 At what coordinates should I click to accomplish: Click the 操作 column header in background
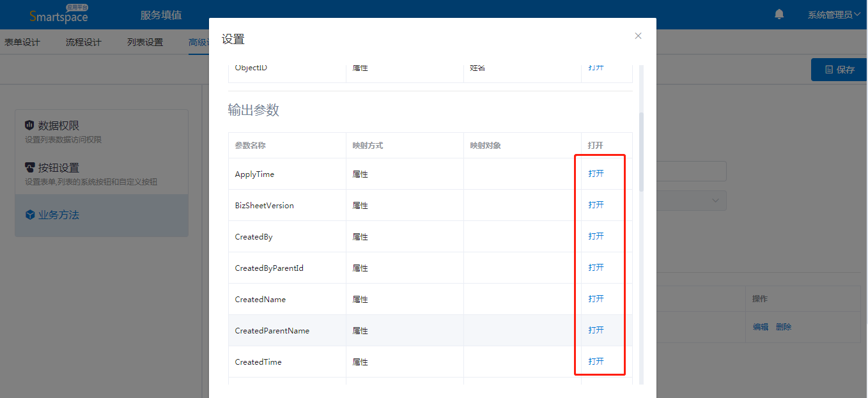[760, 299]
